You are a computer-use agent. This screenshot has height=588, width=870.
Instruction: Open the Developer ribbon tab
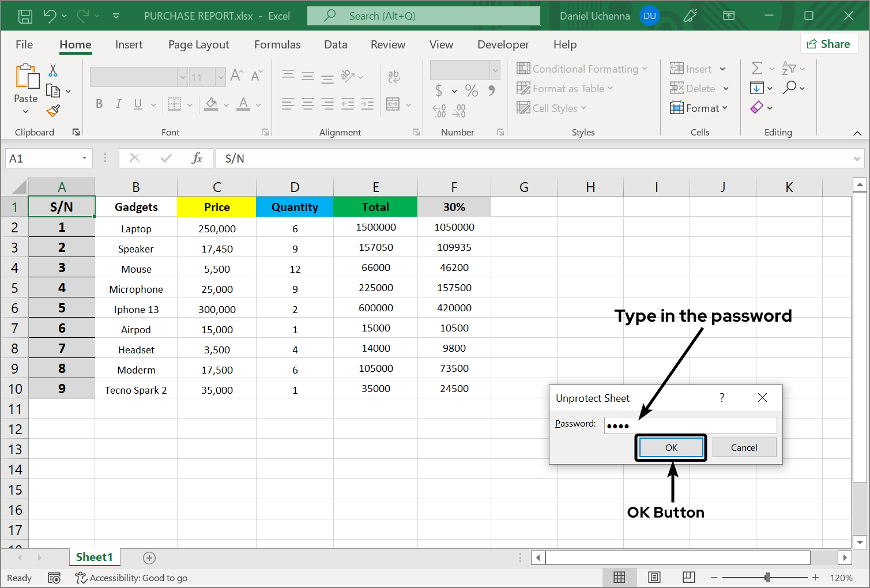(x=503, y=44)
